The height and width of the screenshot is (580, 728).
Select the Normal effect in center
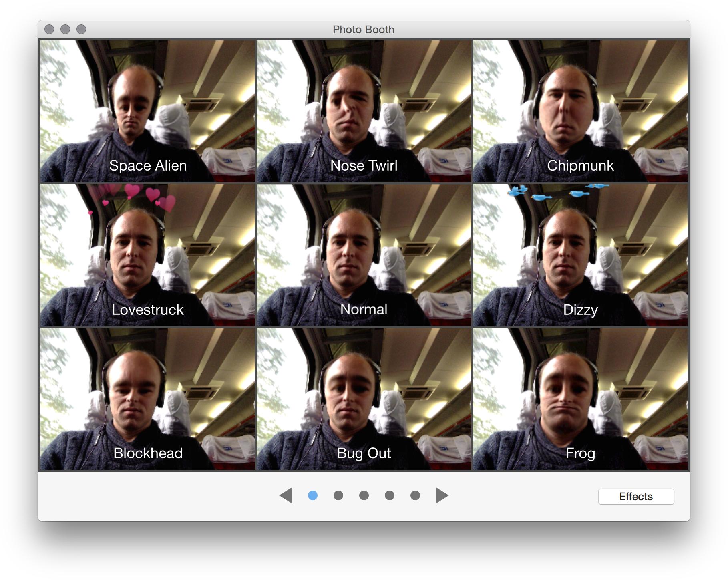point(364,255)
